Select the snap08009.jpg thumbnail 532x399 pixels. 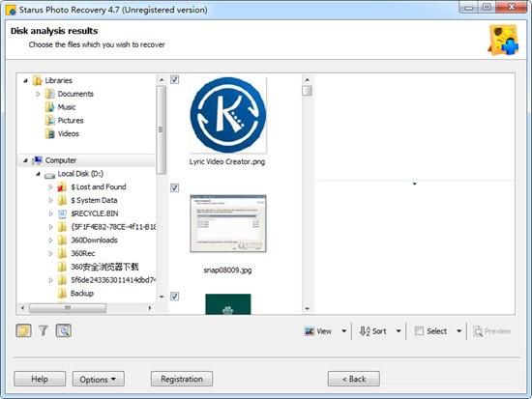point(228,224)
